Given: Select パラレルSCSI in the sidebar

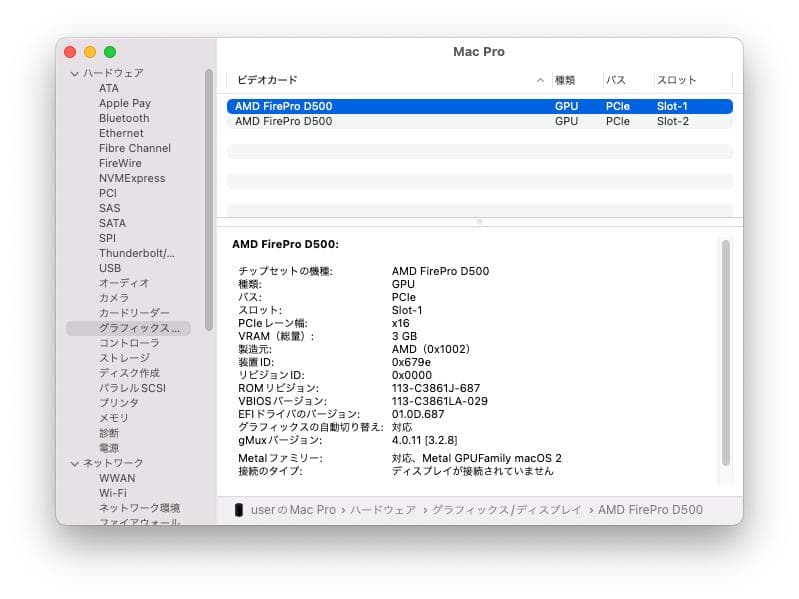Looking at the screenshot, I should point(132,388).
